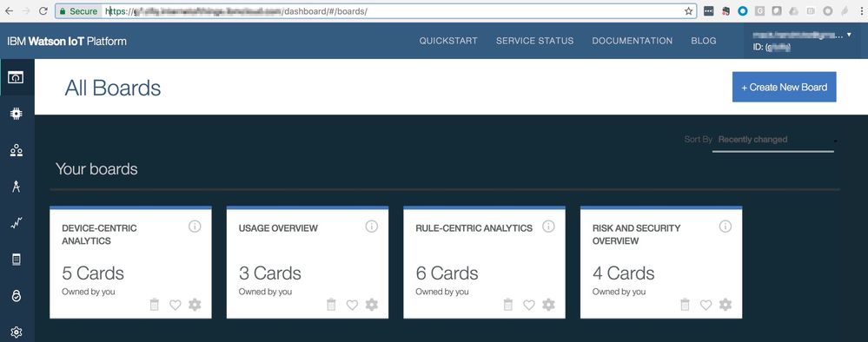Favorite the Usage Overview board
Screen dimensions: 868x342
(352, 305)
